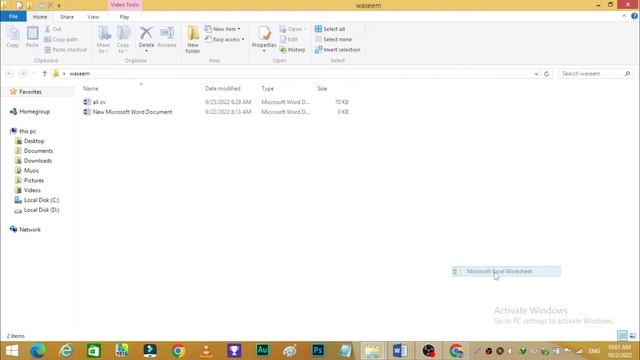Click the Back navigation arrow

tap(10, 74)
